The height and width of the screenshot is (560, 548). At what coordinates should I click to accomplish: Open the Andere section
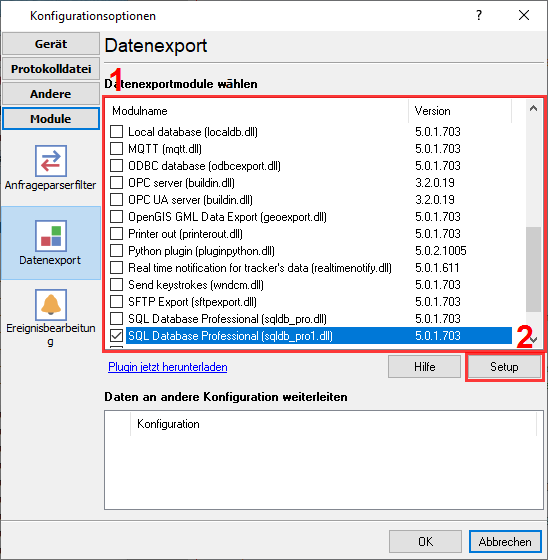click(51, 94)
